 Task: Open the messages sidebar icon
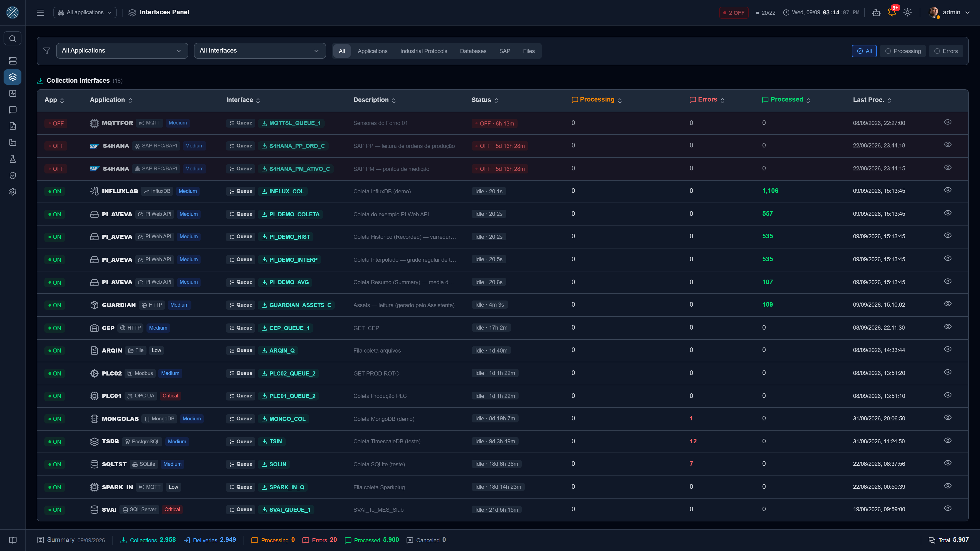pyautogui.click(x=13, y=110)
